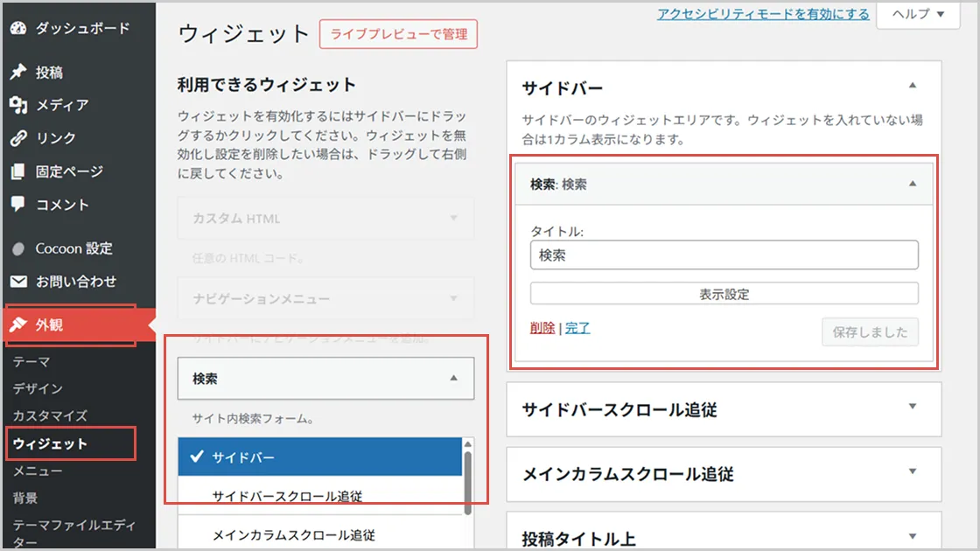This screenshot has height=551, width=980.
Task: Expand the サイドバースクロール追従 widget area
Action: point(913,407)
